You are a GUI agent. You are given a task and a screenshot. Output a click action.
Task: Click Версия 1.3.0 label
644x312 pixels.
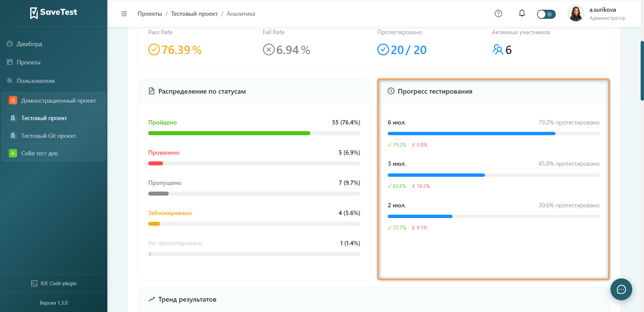click(54, 303)
